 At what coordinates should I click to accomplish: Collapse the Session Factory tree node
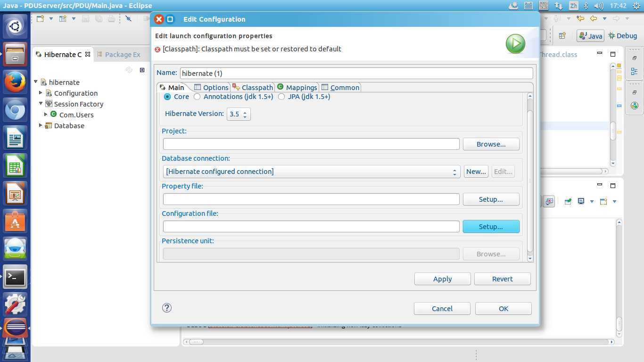pyautogui.click(x=41, y=104)
